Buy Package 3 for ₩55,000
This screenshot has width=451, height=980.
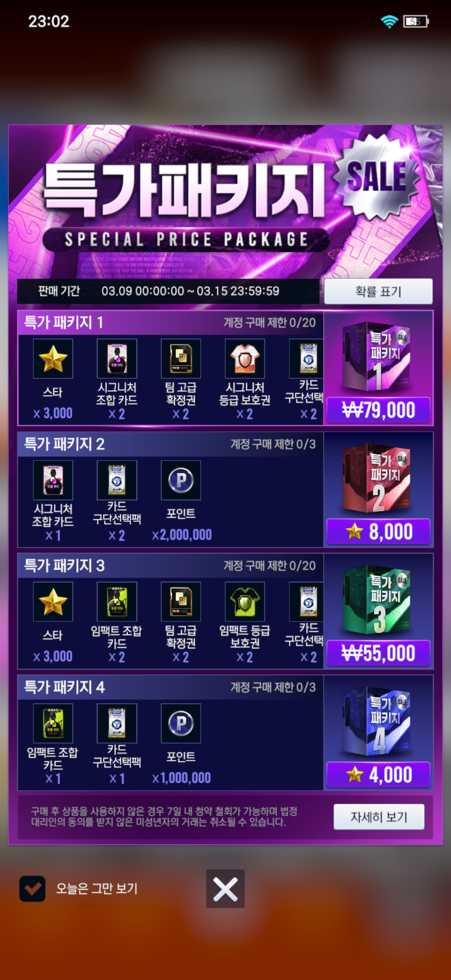pos(378,653)
